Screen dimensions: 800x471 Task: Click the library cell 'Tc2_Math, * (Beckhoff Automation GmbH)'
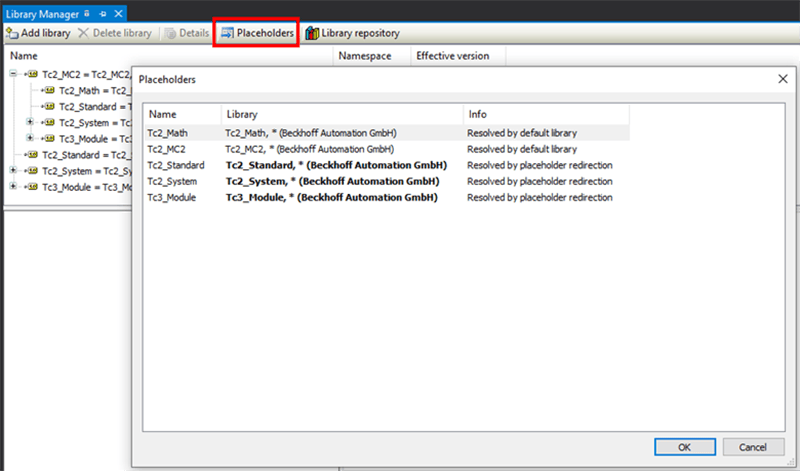click(x=311, y=133)
